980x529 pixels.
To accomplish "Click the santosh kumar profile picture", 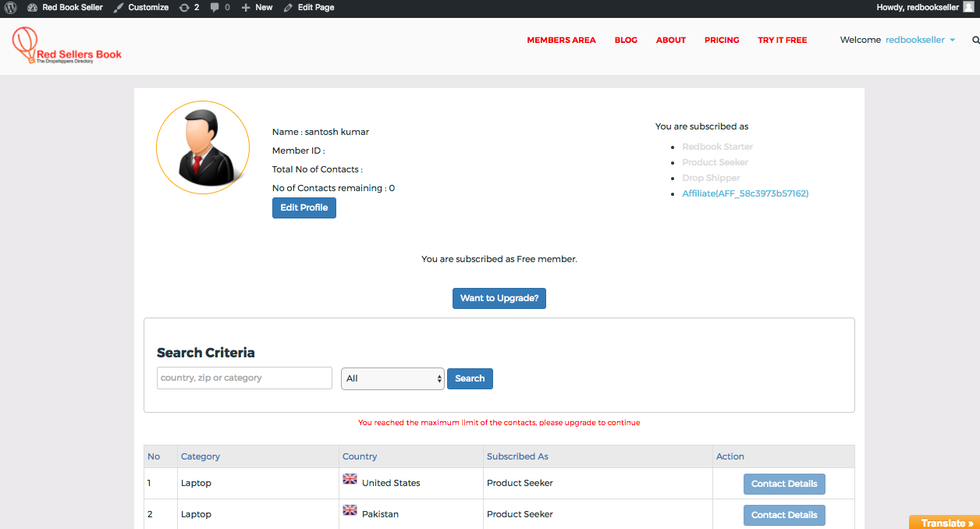I will click(x=203, y=147).
